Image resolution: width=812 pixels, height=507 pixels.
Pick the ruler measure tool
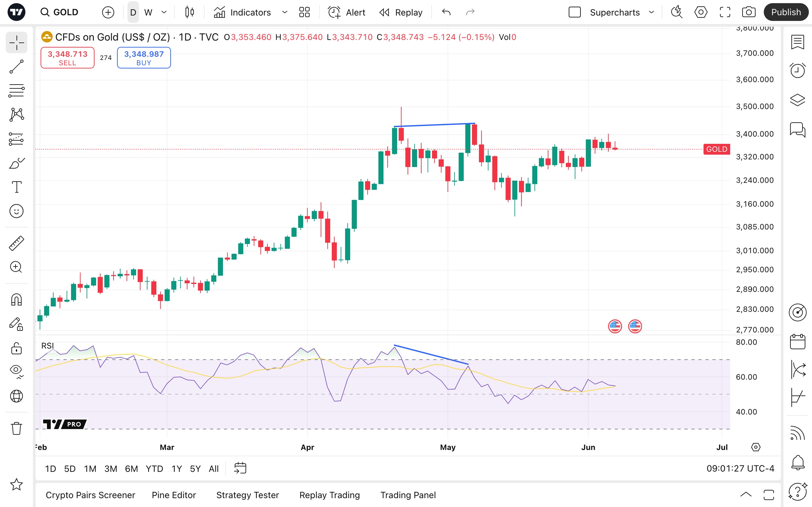[16, 243]
